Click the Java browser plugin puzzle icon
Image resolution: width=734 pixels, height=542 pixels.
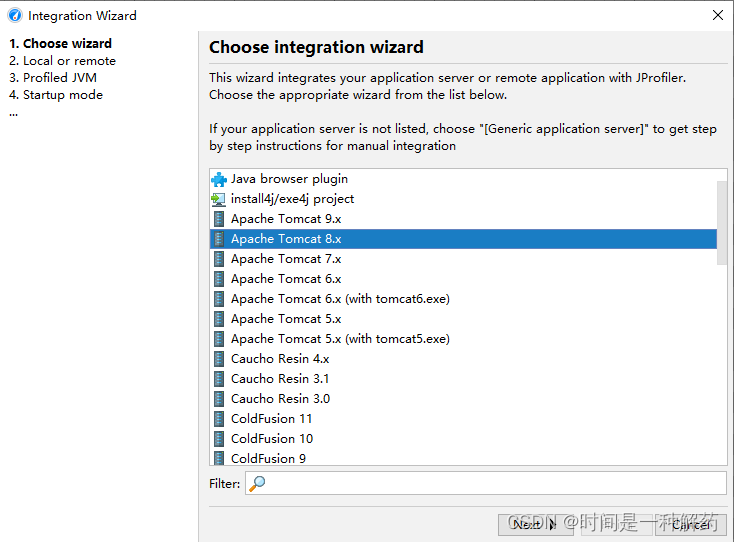(219, 179)
